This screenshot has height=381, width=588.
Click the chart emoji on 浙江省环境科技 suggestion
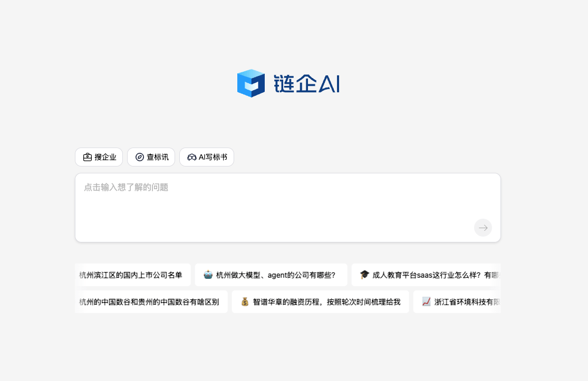(427, 301)
